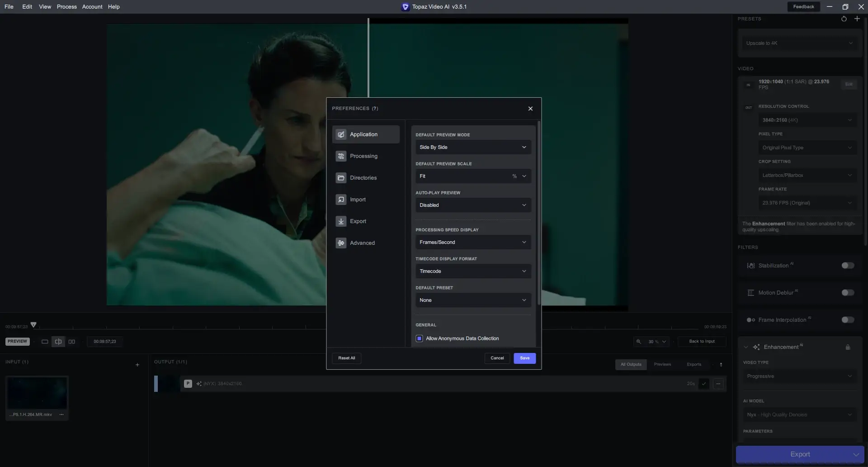Open the Frame Rate dropdown

[x=807, y=203]
